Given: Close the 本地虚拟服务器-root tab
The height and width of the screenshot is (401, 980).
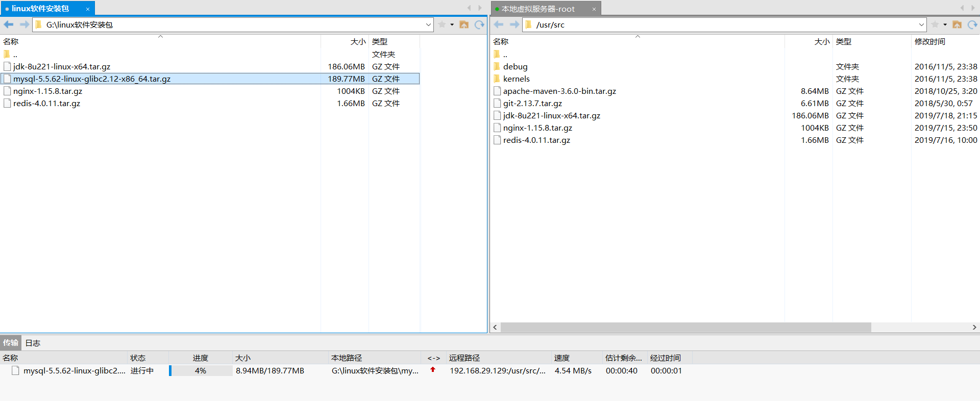Looking at the screenshot, I should click(x=594, y=9).
